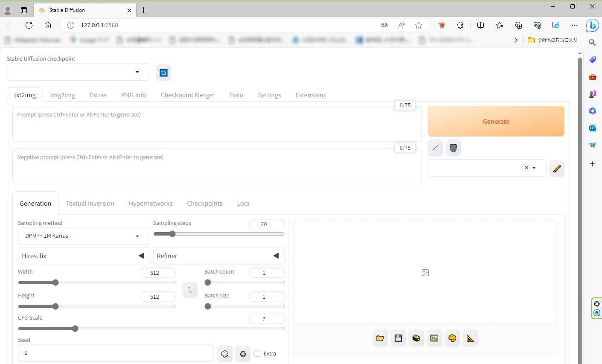Swap width and height values
Viewport: 602px width, 364px height.
190,290
